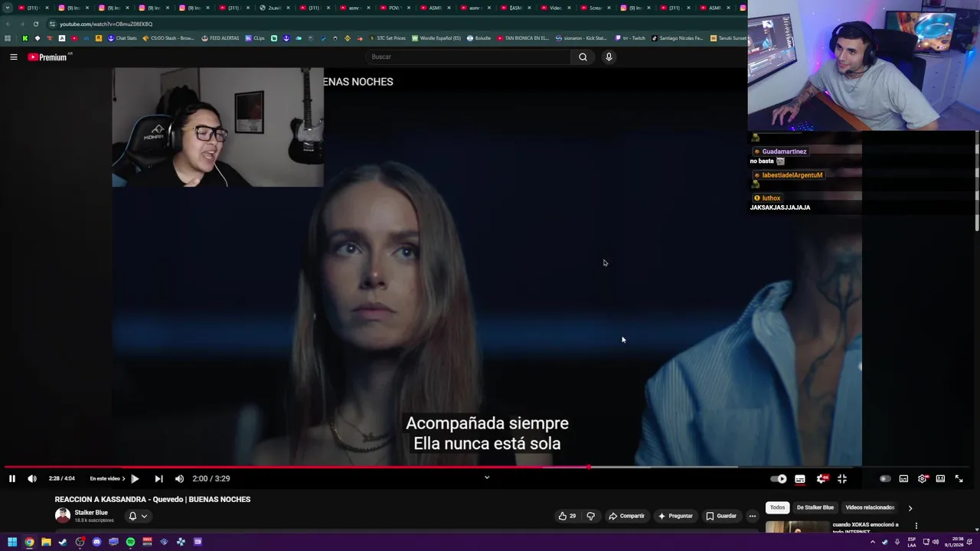
Task: Switch to theater mode icon
Action: (x=940, y=479)
